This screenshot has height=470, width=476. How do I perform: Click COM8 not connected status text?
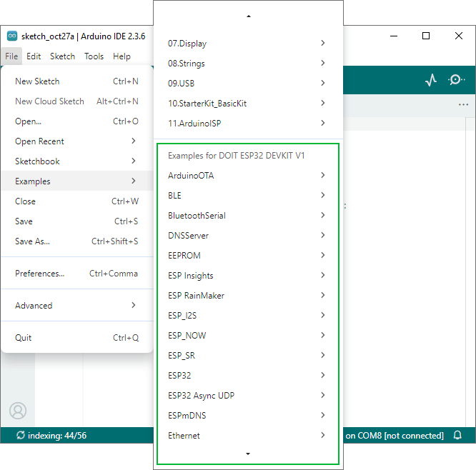coord(394,435)
